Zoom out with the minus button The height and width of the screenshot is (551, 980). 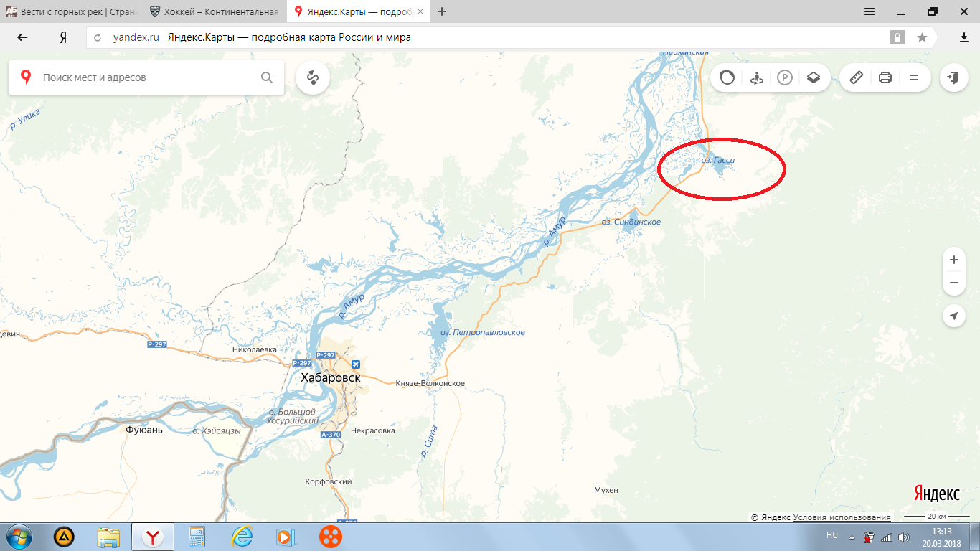coord(954,283)
